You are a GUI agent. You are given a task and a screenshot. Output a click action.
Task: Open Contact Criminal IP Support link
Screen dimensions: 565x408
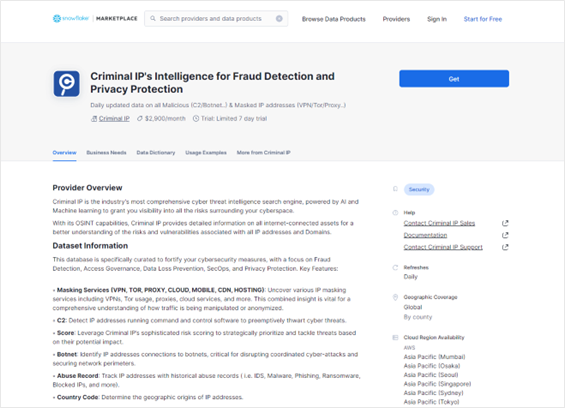(x=443, y=247)
